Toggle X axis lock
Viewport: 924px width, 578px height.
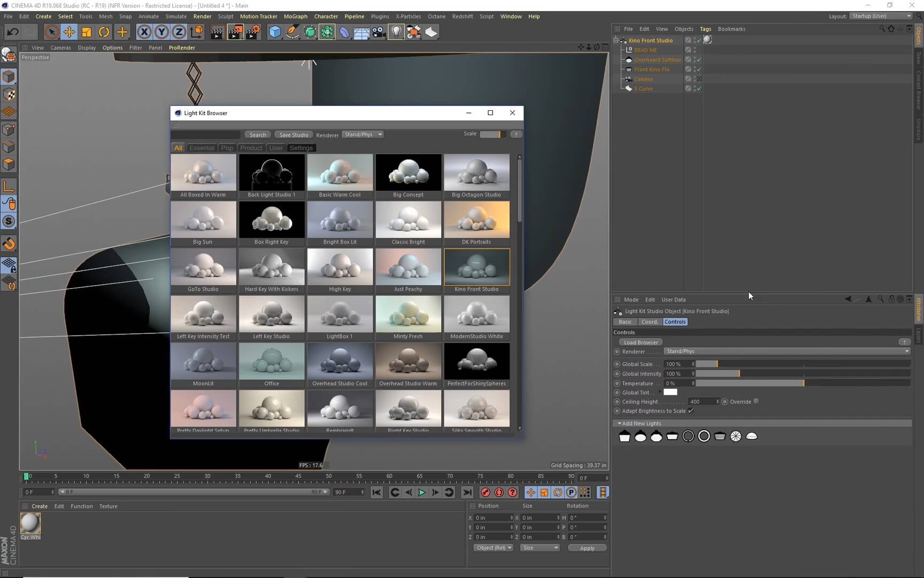pos(144,32)
